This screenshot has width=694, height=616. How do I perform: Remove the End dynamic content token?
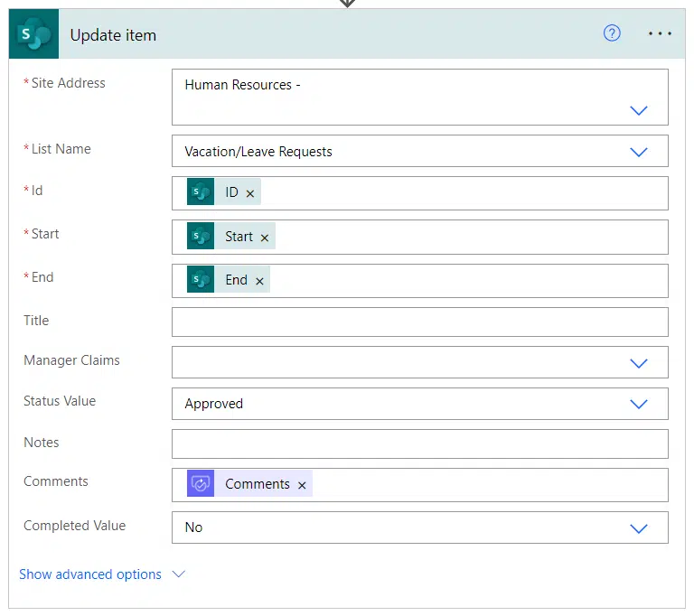point(260,281)
